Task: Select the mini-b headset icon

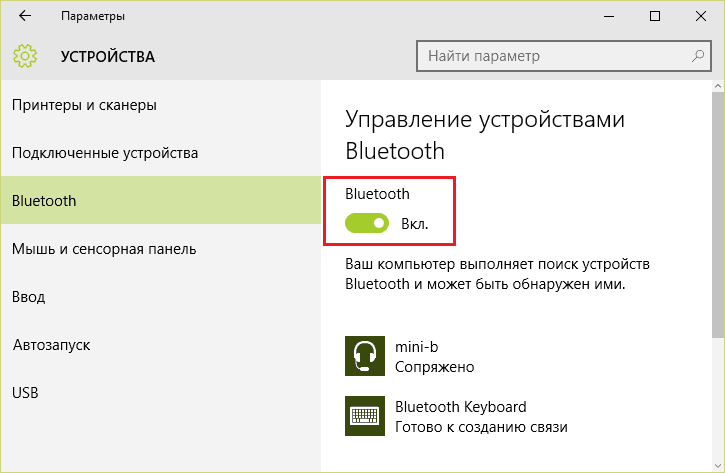Action: [x=365, y=356]
